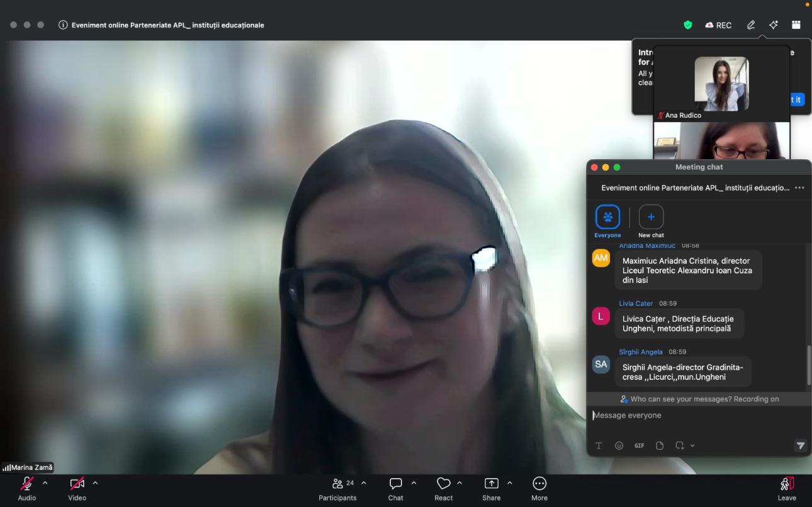Click the blue button in the intro popup
Screen dimensions: 812x507
pos(797,99)
